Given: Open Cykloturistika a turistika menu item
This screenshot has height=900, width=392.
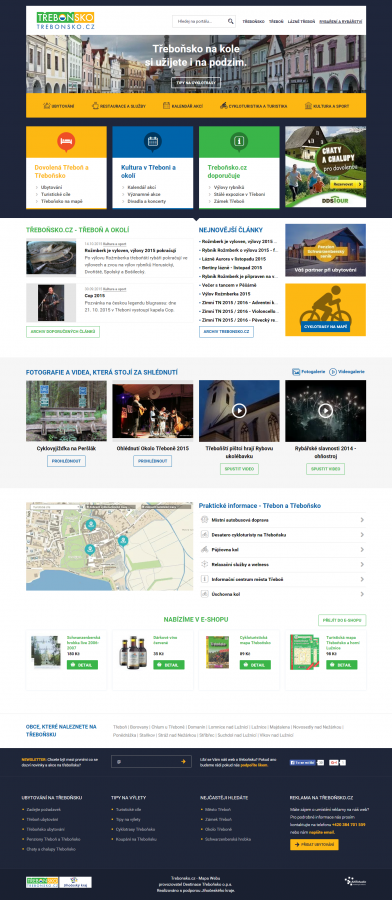Looking at the screenshot, I should [x=254, y=106].
